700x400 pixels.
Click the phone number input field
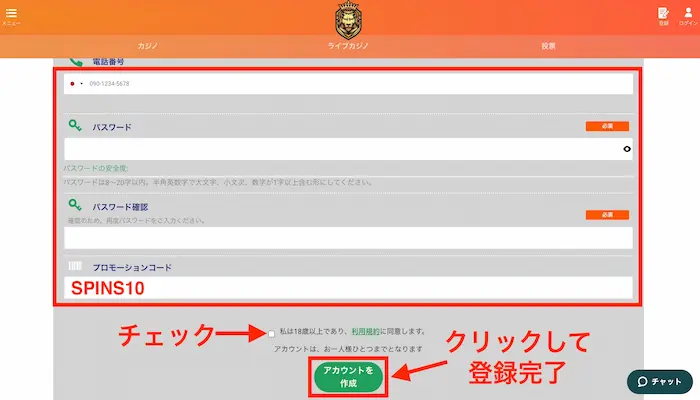pyautogui.click(x=360, y=84)
